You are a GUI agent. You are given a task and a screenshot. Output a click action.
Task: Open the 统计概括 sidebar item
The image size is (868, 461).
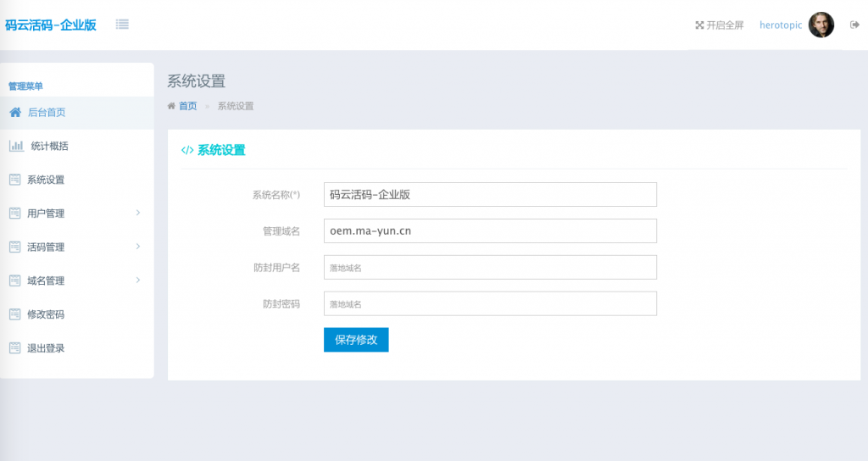(x=49, y=146)
